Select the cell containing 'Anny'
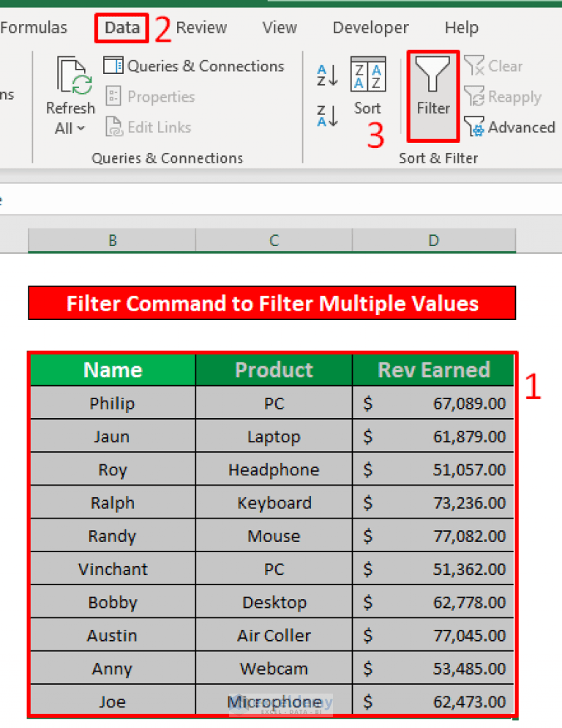Image resolution: width=562 pixels, height=728 pixels. 113,668
